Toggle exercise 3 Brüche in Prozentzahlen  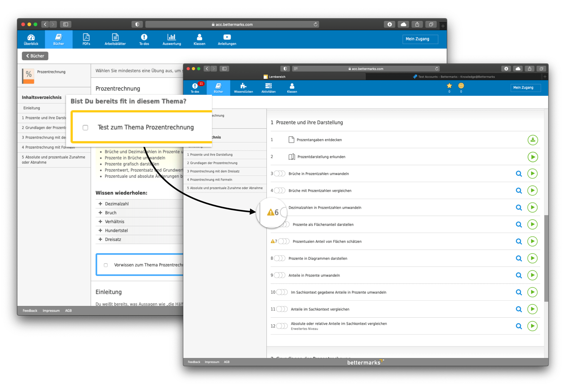279,173
